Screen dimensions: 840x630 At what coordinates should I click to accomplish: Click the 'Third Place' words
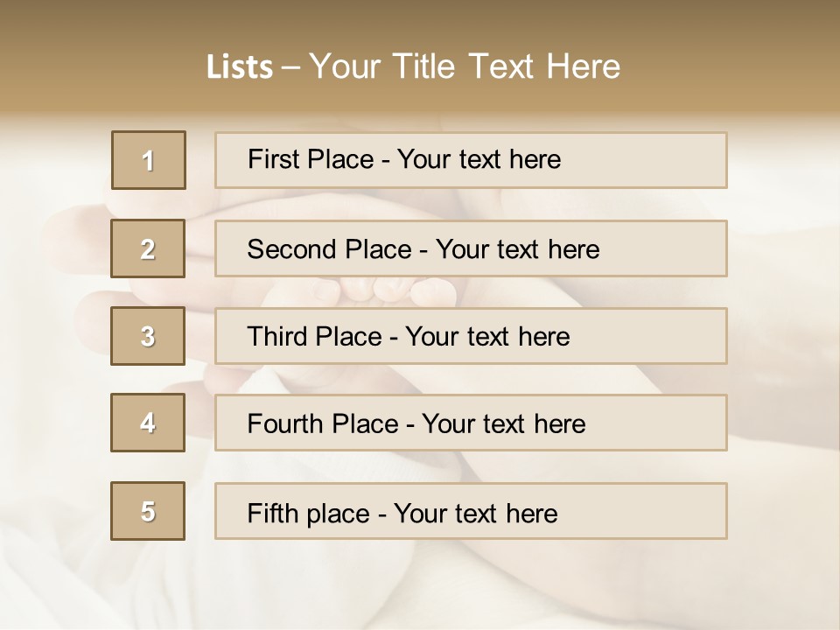pos(314,337)
